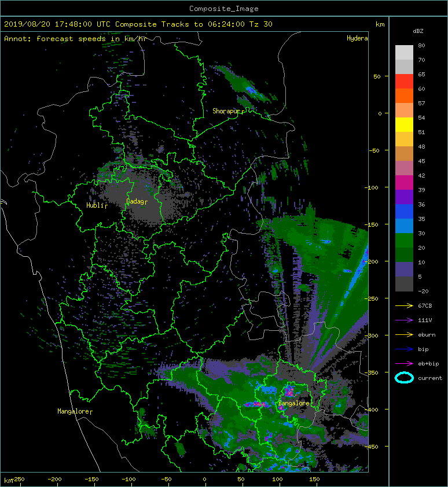Viewport: 448px width, 487px height.
Task: Click 'Annot: forecast speeds in km/hr' text
Action: click(76, 39)
